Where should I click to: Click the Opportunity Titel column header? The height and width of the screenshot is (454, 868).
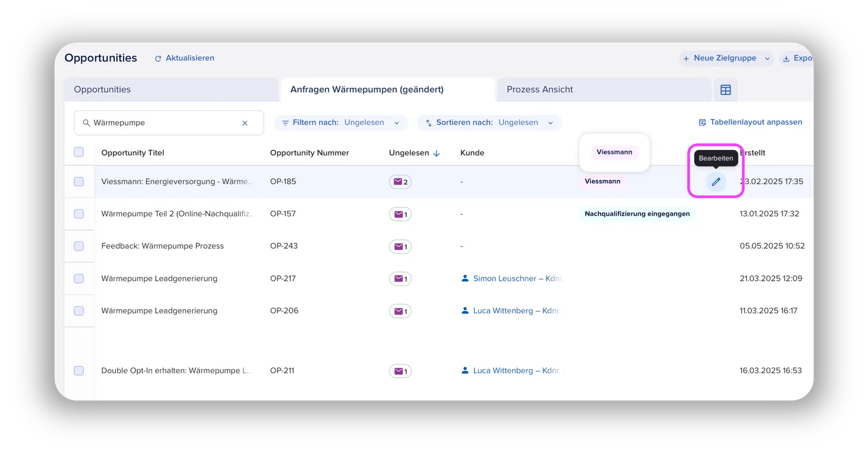pyautogui.click(x=132, y=153)
